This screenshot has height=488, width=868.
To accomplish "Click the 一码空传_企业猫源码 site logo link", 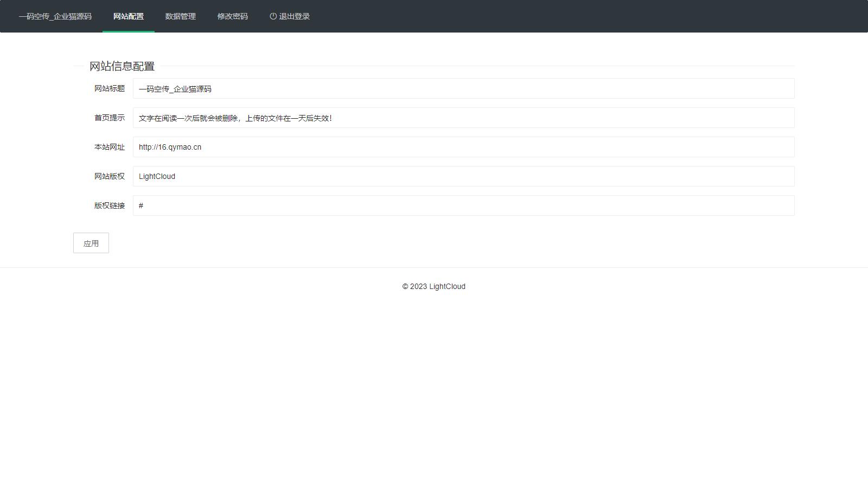I will pyautogui.click(x=55, y=16).
